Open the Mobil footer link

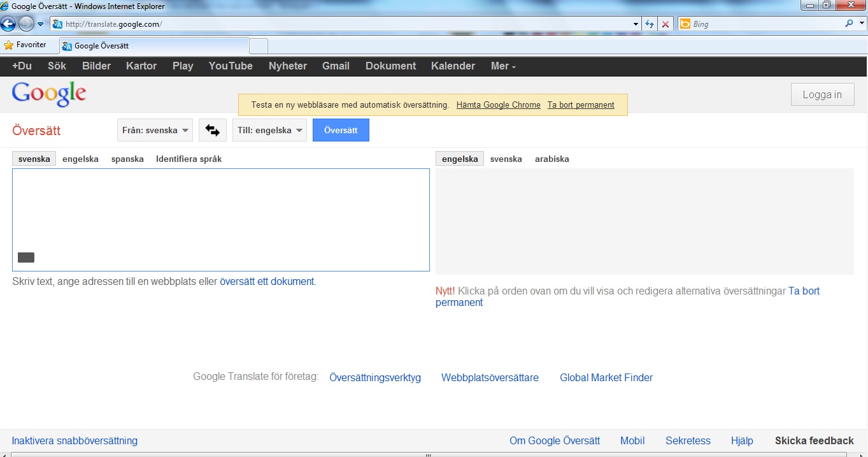632,440
